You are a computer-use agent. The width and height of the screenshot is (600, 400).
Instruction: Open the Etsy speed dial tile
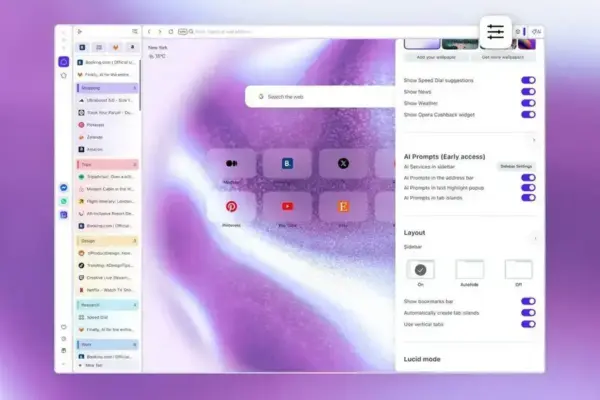343,207
